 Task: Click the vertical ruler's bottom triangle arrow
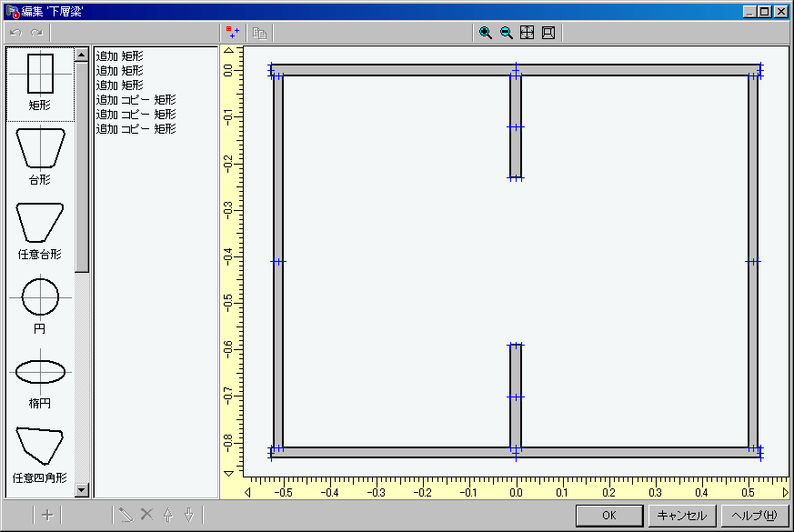coord(228,474)
